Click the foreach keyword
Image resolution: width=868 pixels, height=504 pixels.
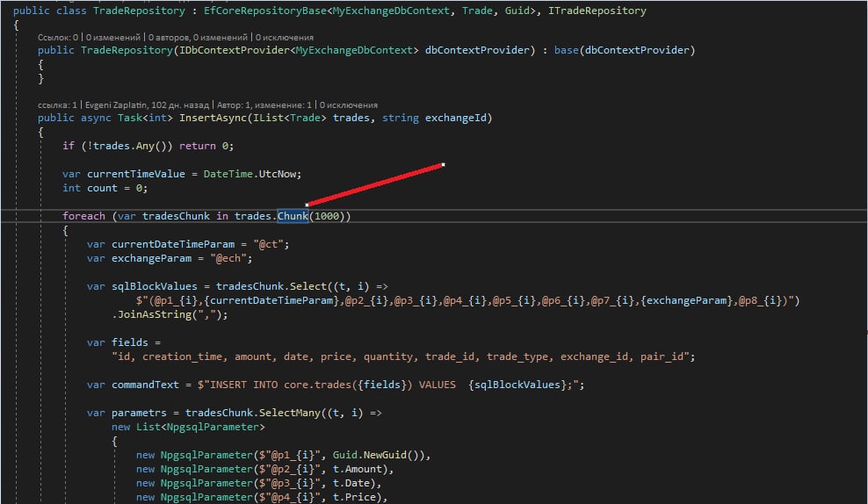point(83,216)
